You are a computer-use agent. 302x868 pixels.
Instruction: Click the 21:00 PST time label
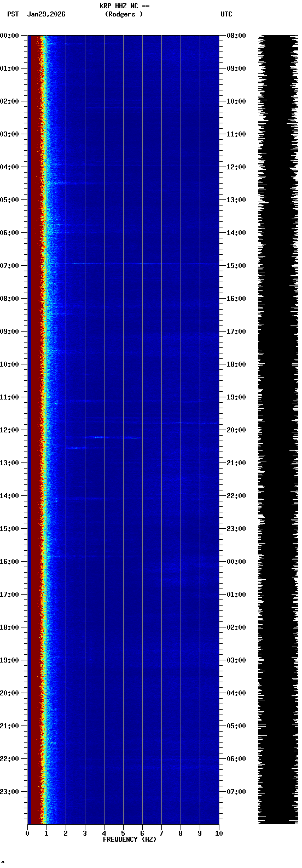tap(10, 726)
